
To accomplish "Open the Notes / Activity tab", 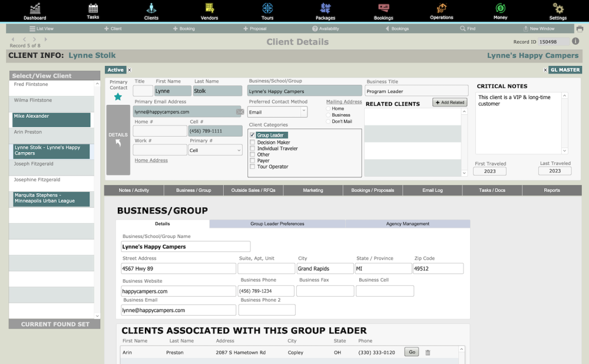I will click(134, 190).
